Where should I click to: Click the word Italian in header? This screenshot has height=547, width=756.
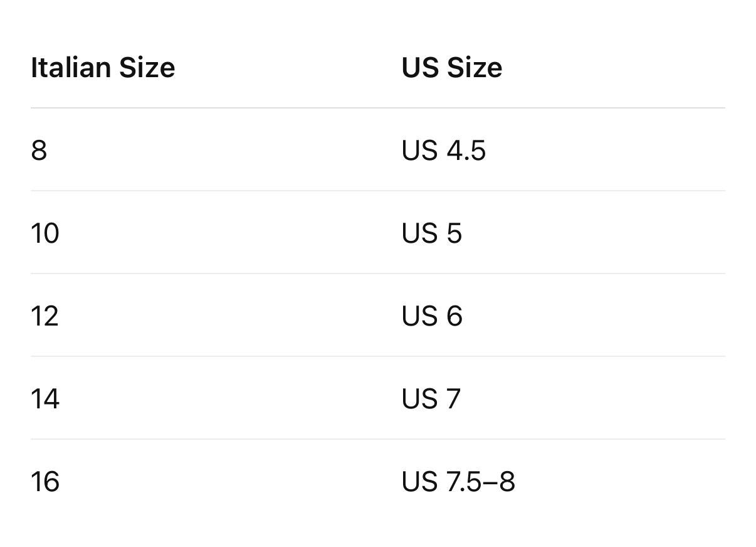[x=71, y=67]
